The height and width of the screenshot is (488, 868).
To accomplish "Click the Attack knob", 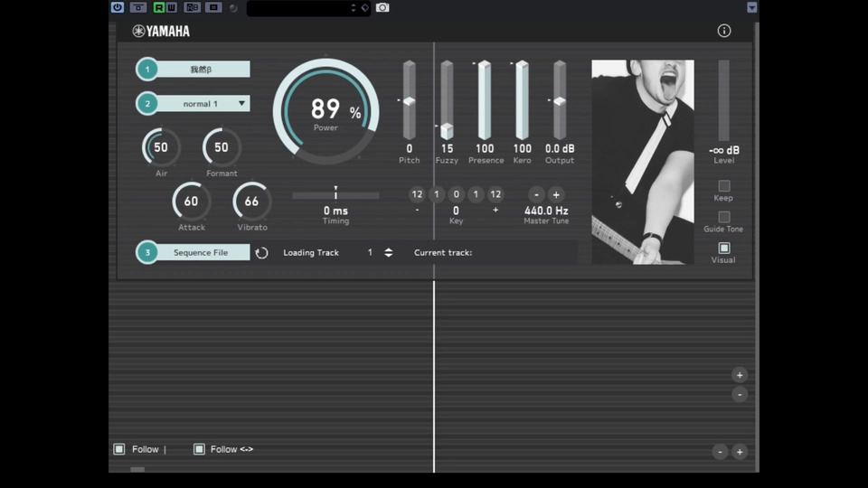I will 191,201.
